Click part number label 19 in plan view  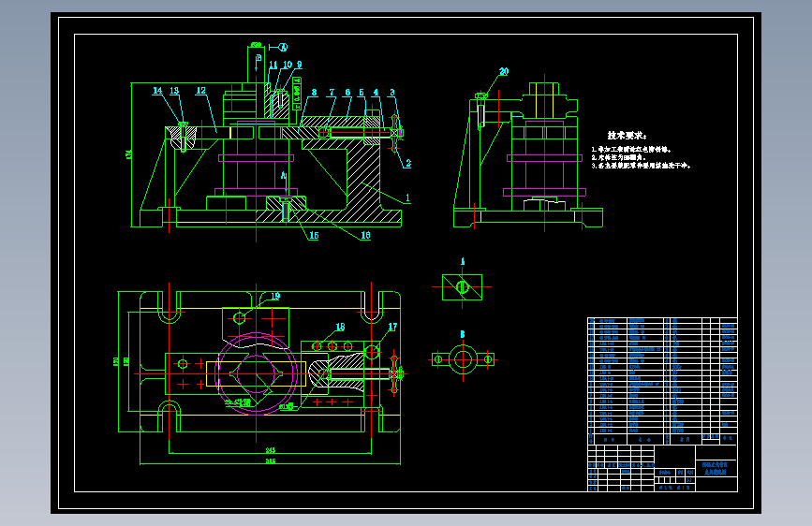pyautogui.click(x=275, y=296)
